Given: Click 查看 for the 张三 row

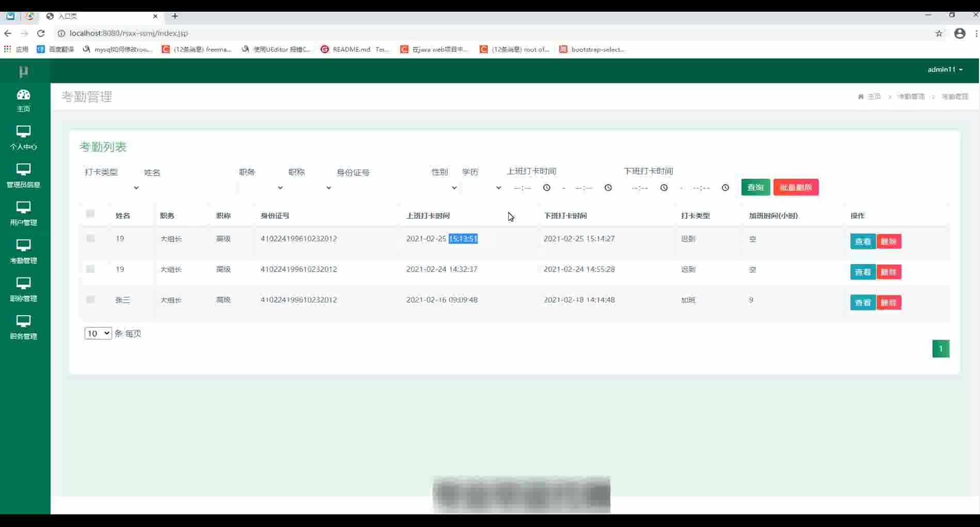Looking at the screenshot, I should pyautogui.click(x=863, y=302).
